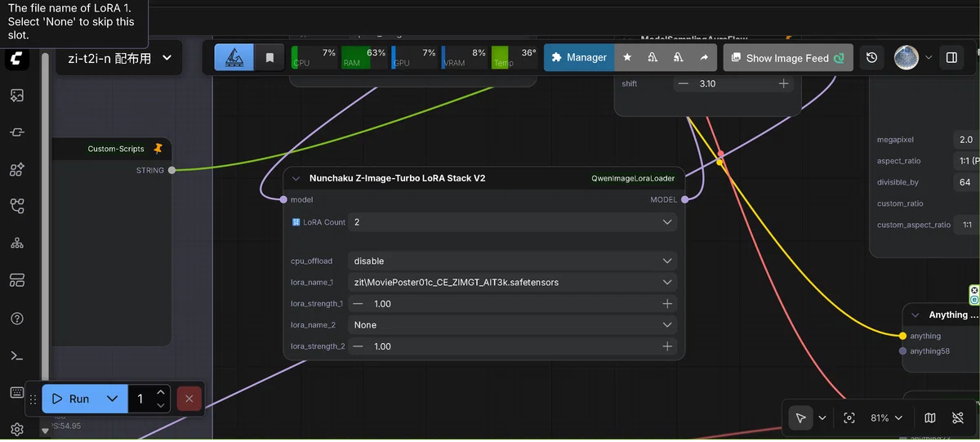
Task: Click the model input connector dot
Action: (283, 199)
